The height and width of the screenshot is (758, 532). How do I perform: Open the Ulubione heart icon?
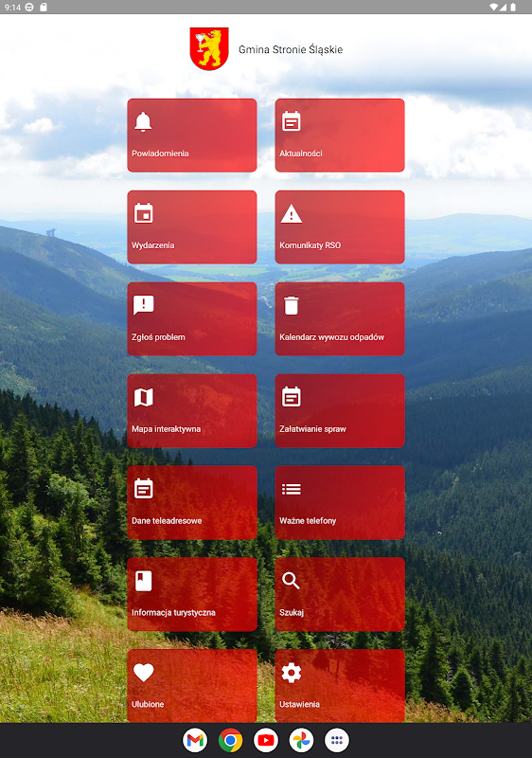pyautogui.click(x=143, y=673)
